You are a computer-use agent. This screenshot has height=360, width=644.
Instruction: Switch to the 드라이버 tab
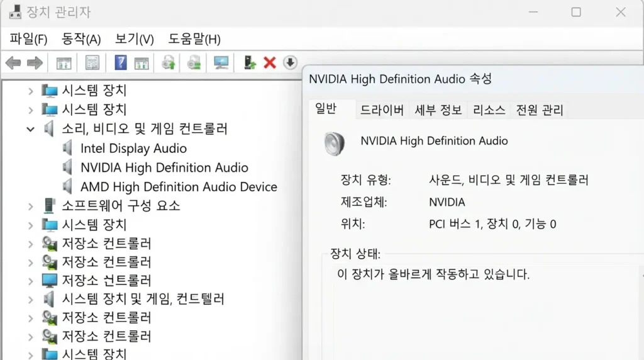pyautogui.click(x=382, y=110)
